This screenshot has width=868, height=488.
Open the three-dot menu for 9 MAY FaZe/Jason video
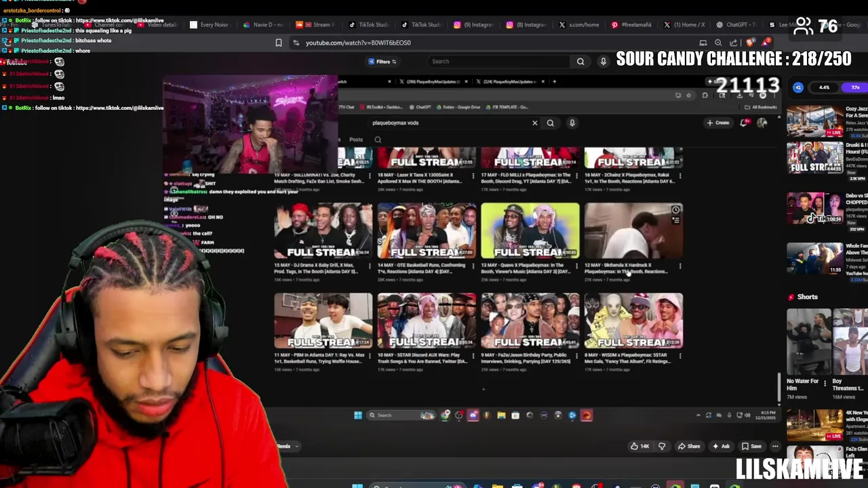point(576,356)
